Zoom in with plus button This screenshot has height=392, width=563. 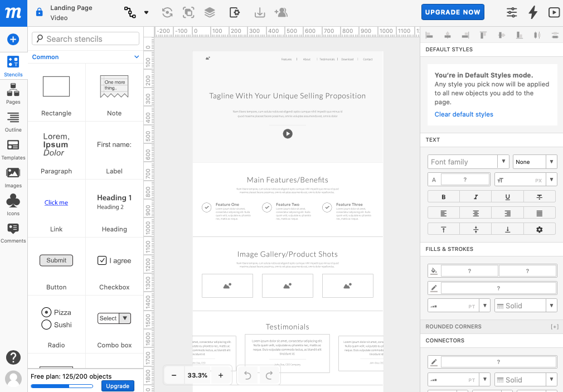[x=221, y=375]
